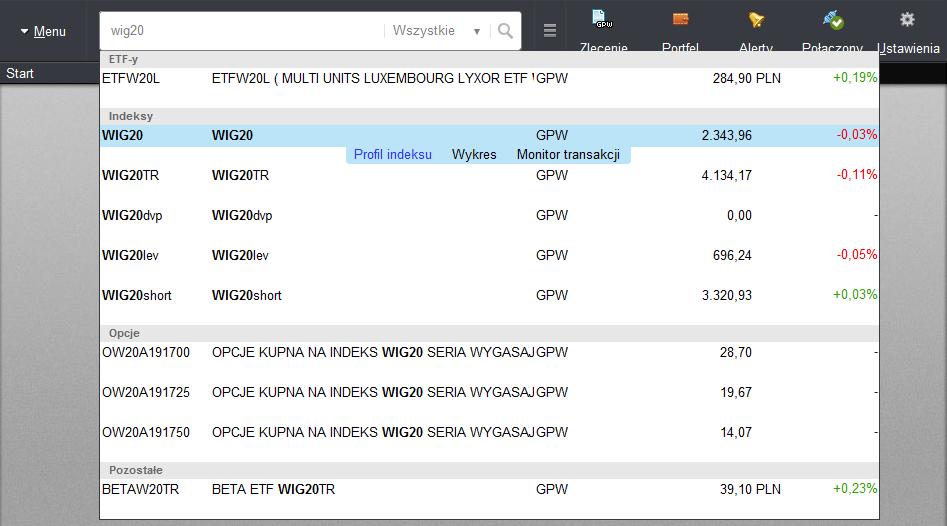Click the 696,24 value
The height and width of the screenshot is (526, 947).
(x=732, y=255)
